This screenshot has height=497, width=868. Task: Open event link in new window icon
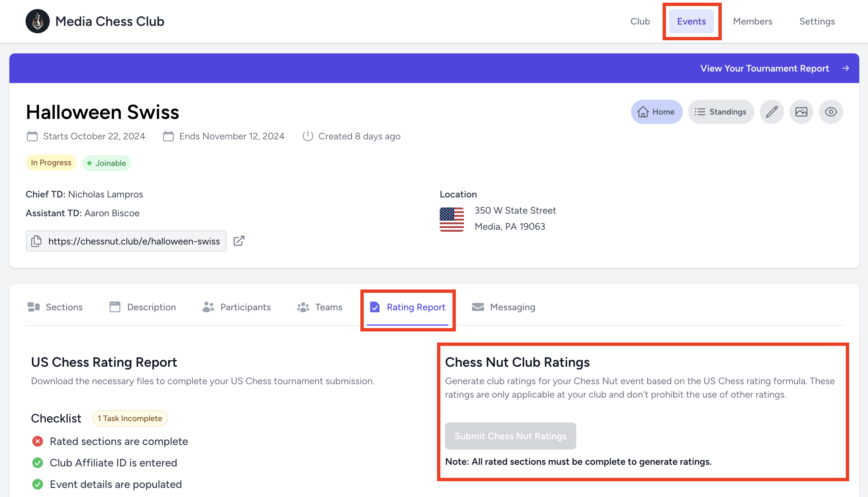tap(239, 241)
